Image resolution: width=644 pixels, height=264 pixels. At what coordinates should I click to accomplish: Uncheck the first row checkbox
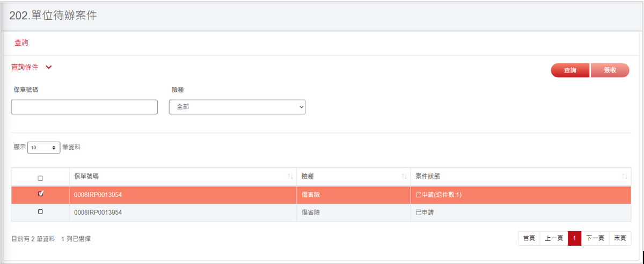pos(40,194)
